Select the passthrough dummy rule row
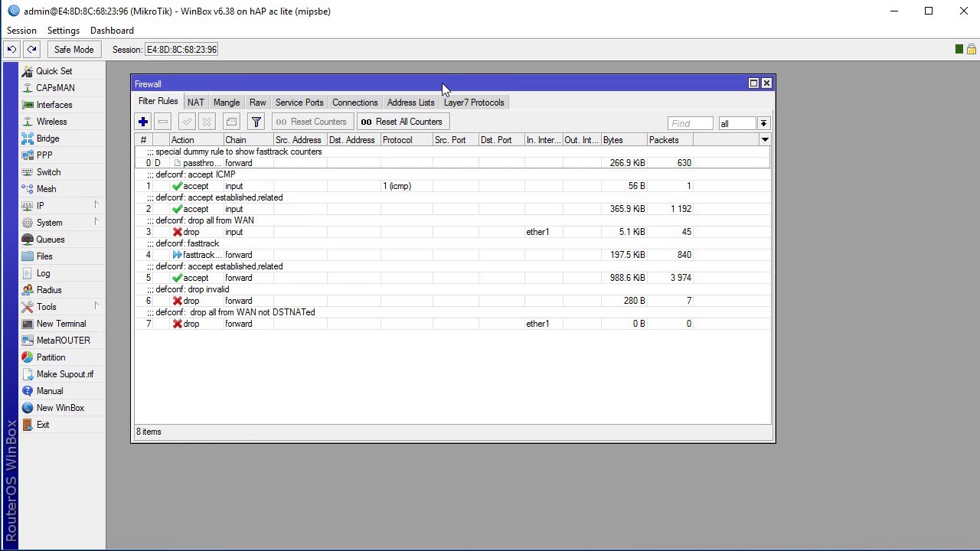 pos(452,163)
